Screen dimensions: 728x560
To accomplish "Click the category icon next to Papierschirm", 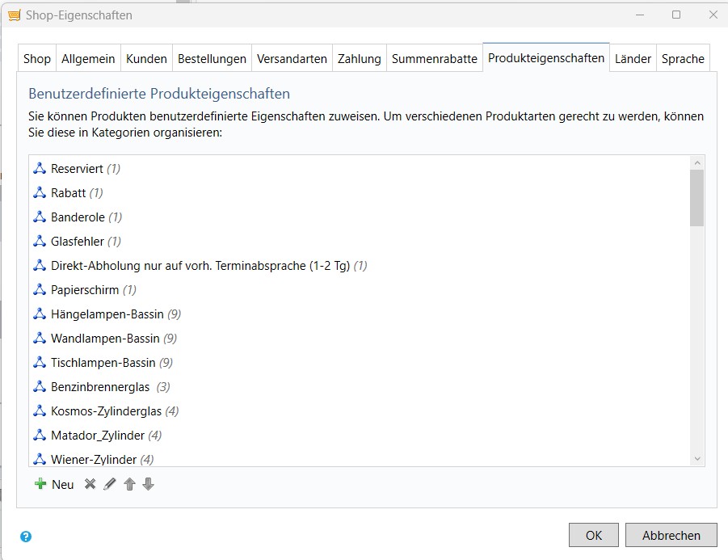I will [39, 289].
